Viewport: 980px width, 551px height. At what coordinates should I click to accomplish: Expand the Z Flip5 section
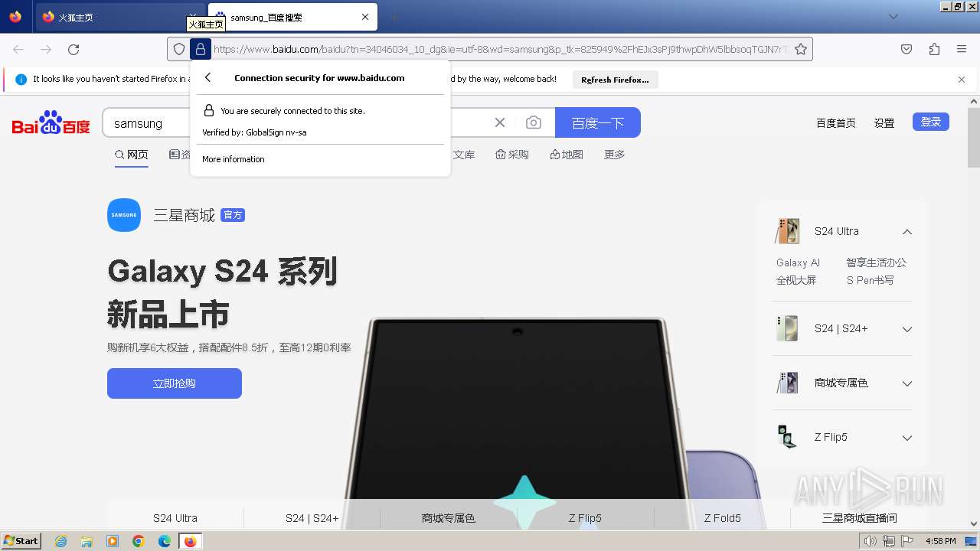pos(906,438)
